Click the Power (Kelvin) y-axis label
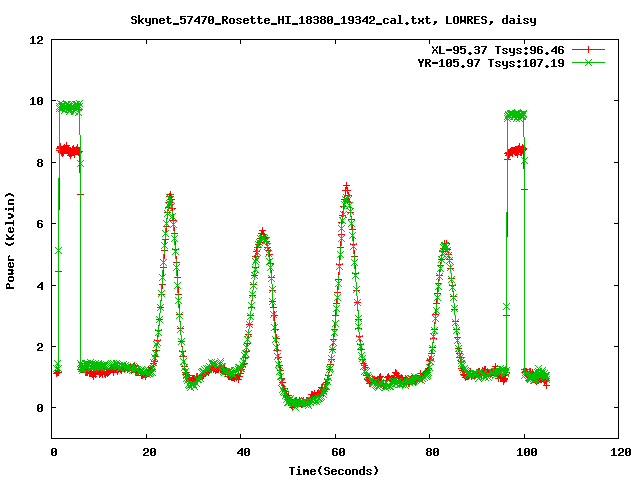 [x=10, y=241]
